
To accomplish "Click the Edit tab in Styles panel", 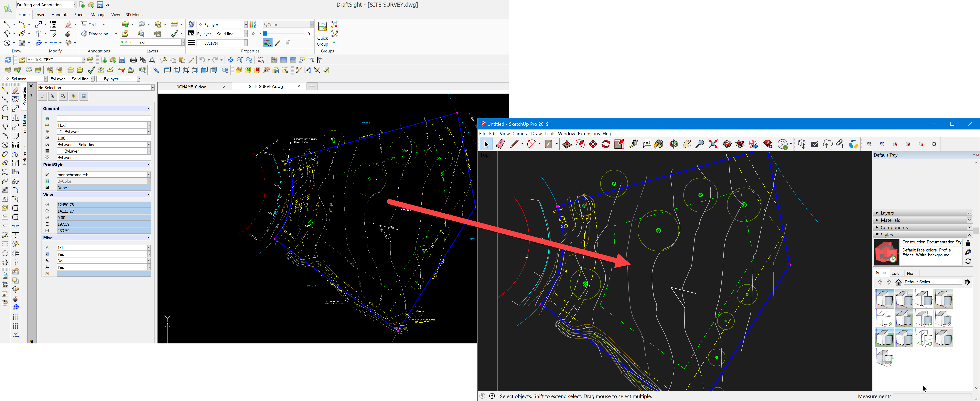I will coord(895,273).
